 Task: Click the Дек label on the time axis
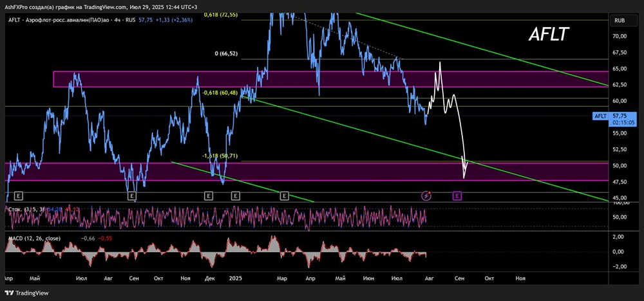(x=210, y=278)
